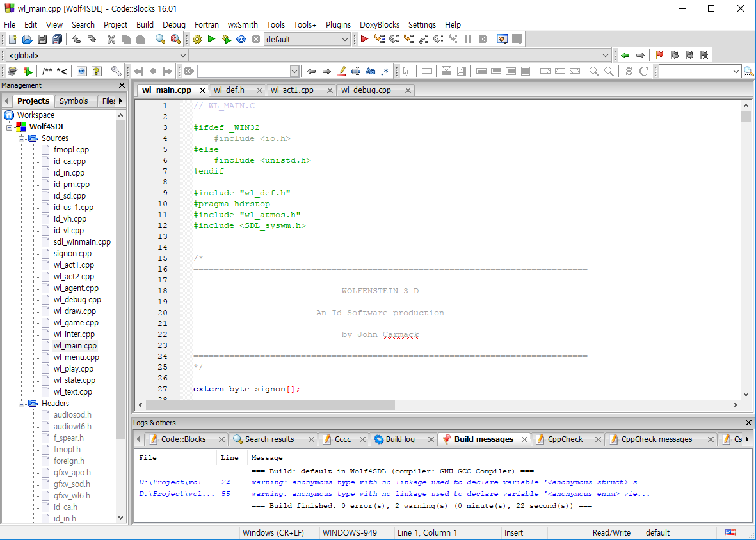Screen dimensions: 756x540
Task: Click the Windows (CR+LF) status bar entry
Action: click(x=273, y=533)
